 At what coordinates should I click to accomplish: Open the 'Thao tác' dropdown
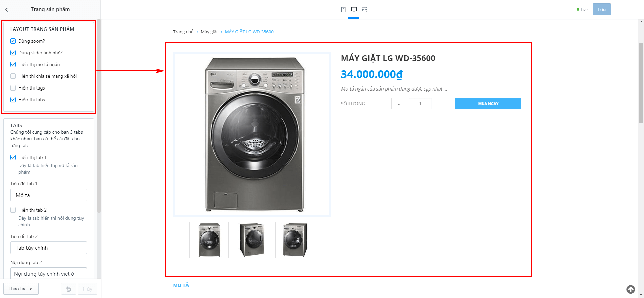pos(21,289)
